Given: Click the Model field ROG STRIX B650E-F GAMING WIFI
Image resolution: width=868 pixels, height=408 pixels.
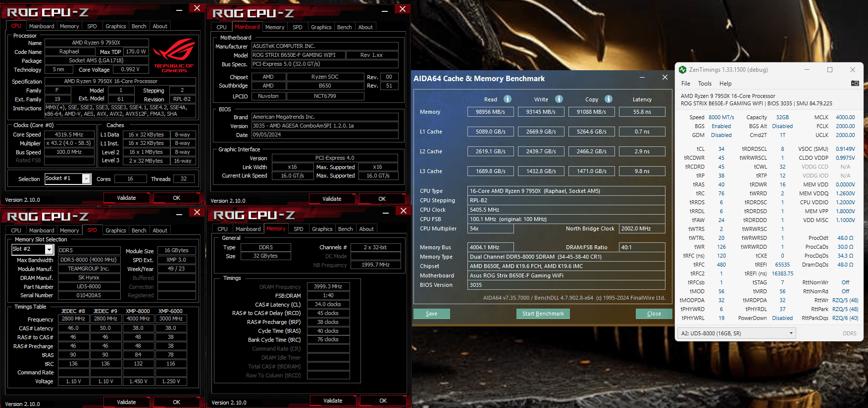Looking at the screenshot, I should pos(298,55).
